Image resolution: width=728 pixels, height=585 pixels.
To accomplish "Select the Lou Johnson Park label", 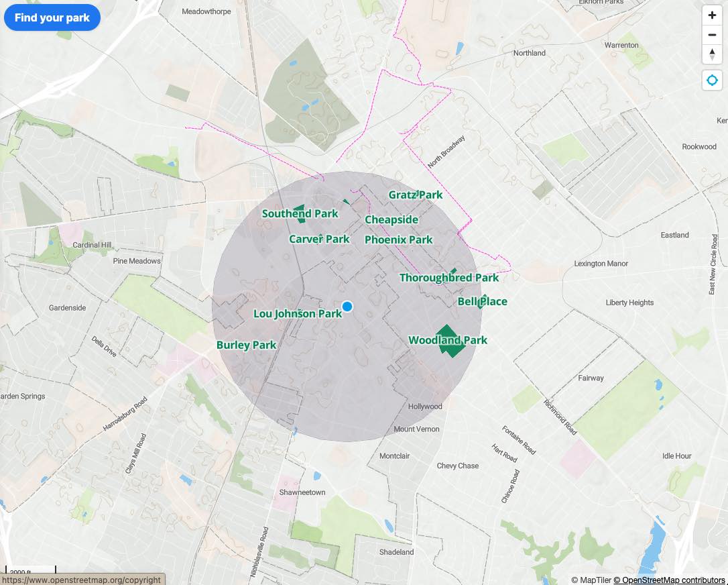I will click(298, 314).
